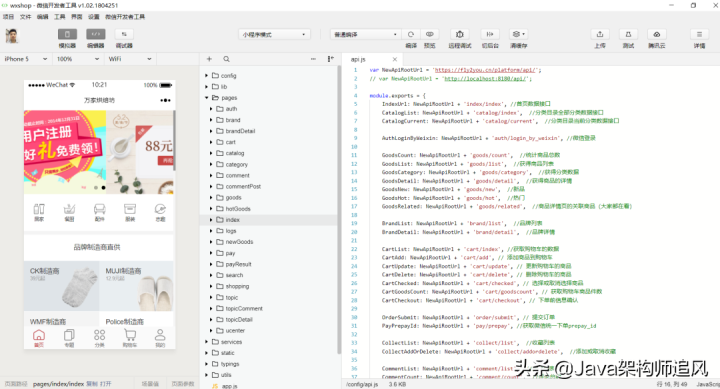The image size is (720, 389).
Task: Open the 编辑 menu
Action: (x=42, y=17)
